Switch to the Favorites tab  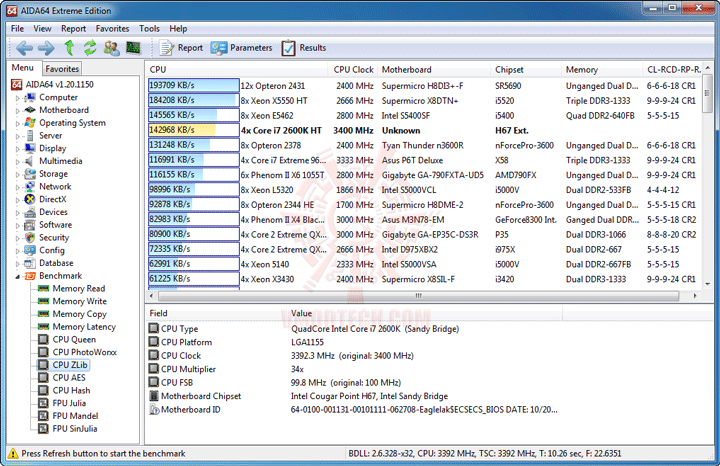click(62, 68)
